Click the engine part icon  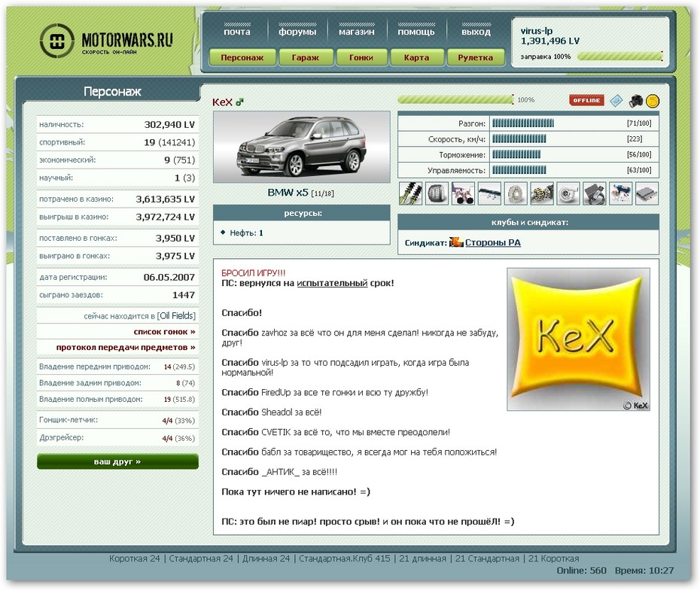542,193
